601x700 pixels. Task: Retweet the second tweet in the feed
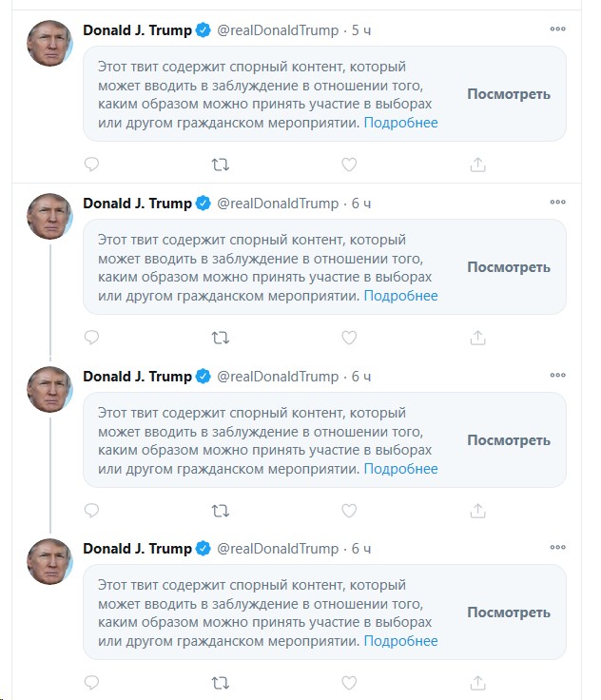(220, 338)
